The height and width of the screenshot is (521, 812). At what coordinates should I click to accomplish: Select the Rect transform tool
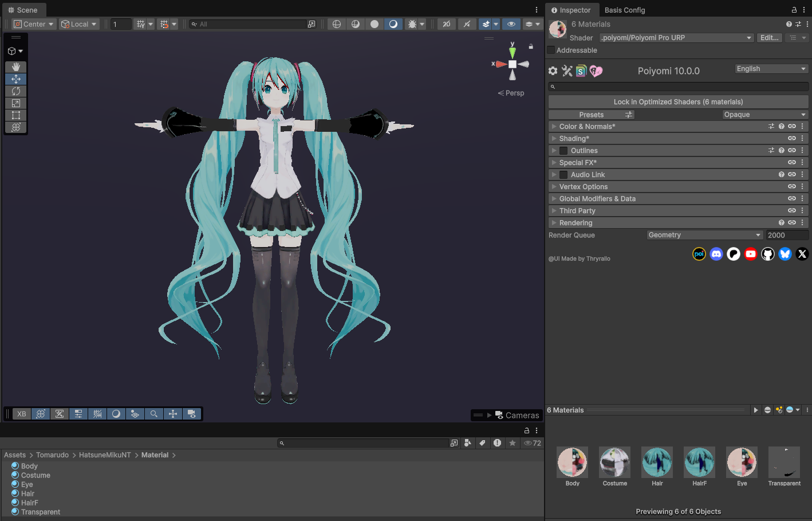pos(16,115)
